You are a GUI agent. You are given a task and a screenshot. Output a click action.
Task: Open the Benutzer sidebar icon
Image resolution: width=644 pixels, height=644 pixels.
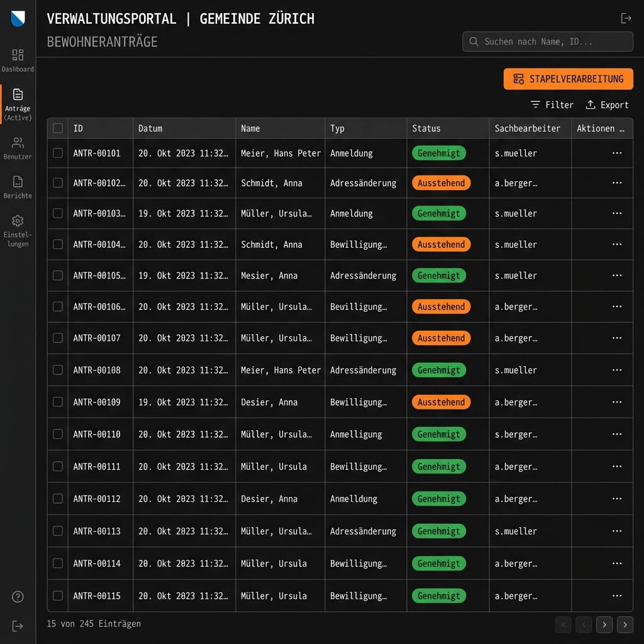pyautogui.click(x=18, y=143)
